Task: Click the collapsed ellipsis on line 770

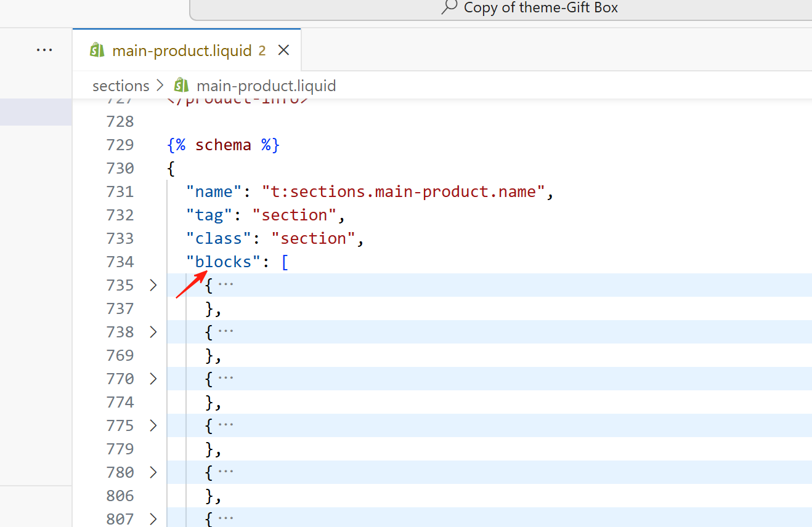Action: [225, 379]
